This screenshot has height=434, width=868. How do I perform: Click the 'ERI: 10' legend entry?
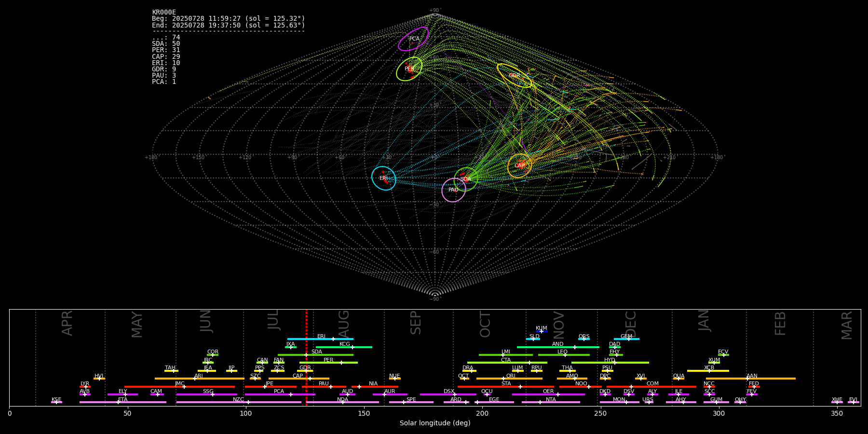pos(166,63)
